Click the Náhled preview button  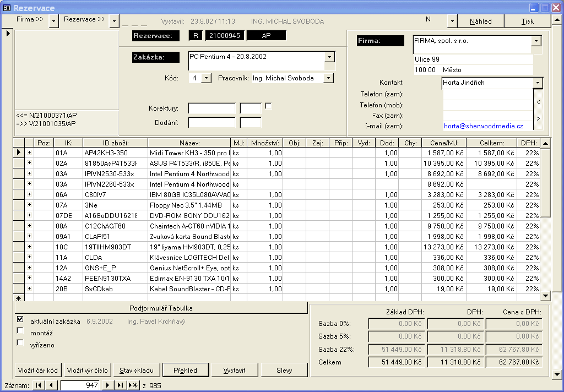[481, 21]
